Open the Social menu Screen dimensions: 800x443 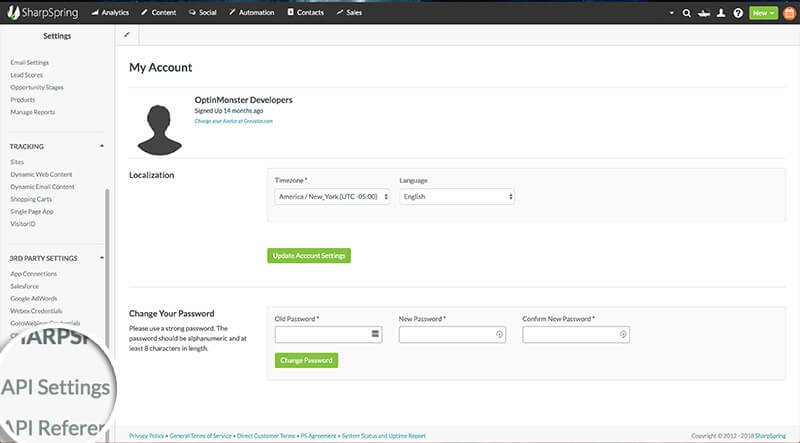pyautogui.click(x=203, y=12)
